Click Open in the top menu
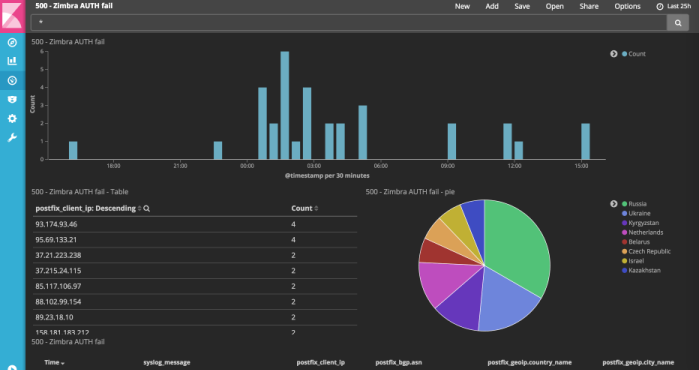The width and height of the screenshot is (699, 370). coord(555,7)
